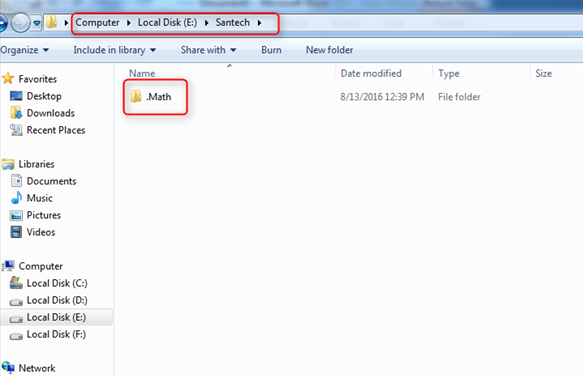583x376 pixels.
Task: Click the Local Disk (D:) drive icon
Action: tap(16, 302)
